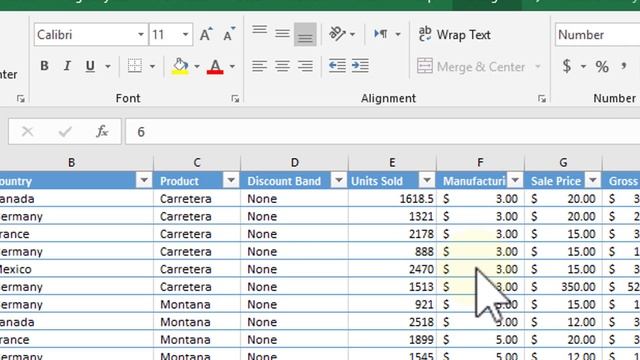Apply yellow Fill Color
This screenshot has height=360, width=640.
[x=180, y=66]
